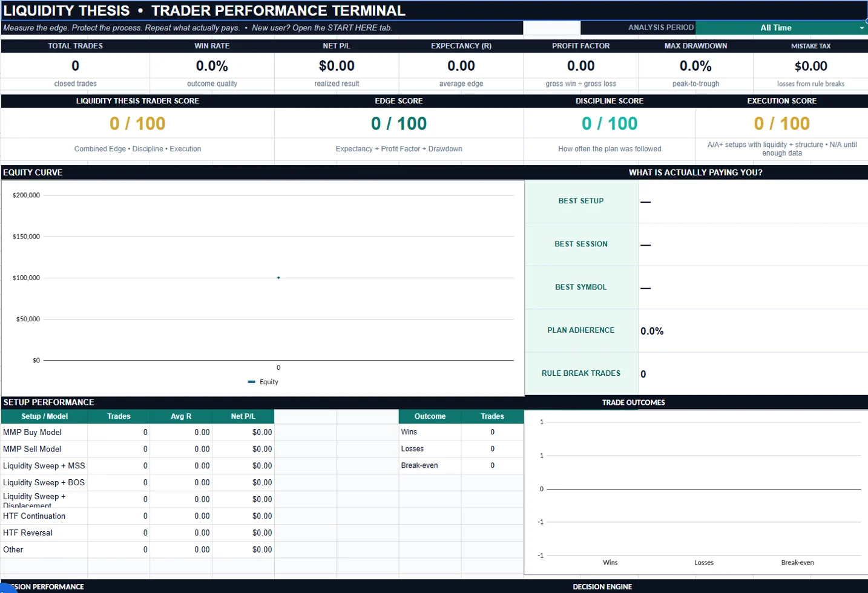Select the 'WHAT IS ACTUALLY PAYING YOU?' header
This screenshot has width=868, height=593.
[x=696, y=172]
